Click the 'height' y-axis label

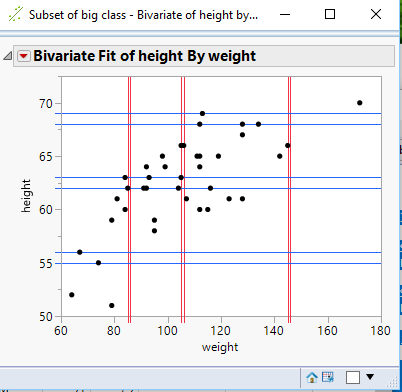[26, 196]
